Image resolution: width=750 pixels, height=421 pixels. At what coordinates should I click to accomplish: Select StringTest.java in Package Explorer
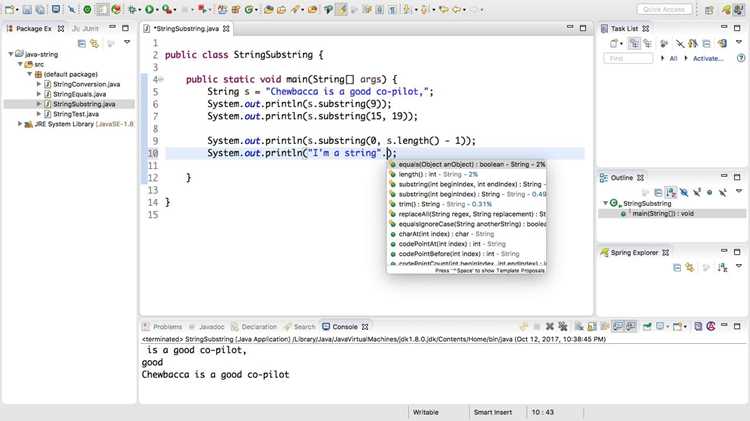pyautogui.click(x=76, y=114)
